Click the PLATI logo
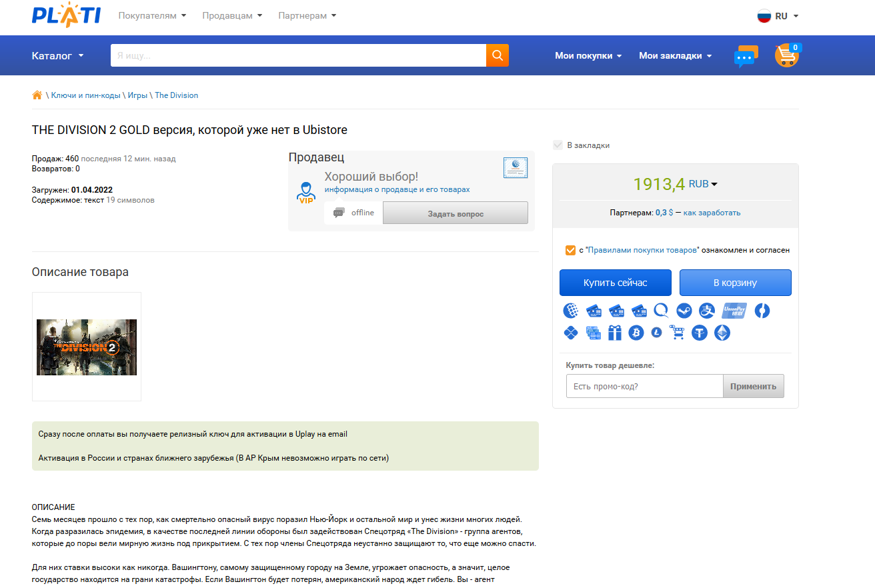The height and width of the screenshot is (588, 875). [66, 15]
